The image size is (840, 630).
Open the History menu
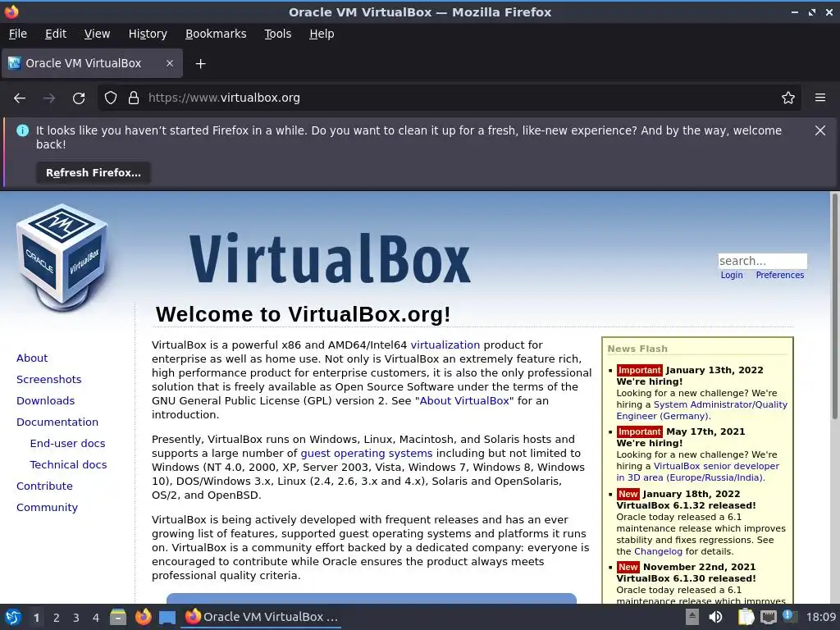coord(148,34)
